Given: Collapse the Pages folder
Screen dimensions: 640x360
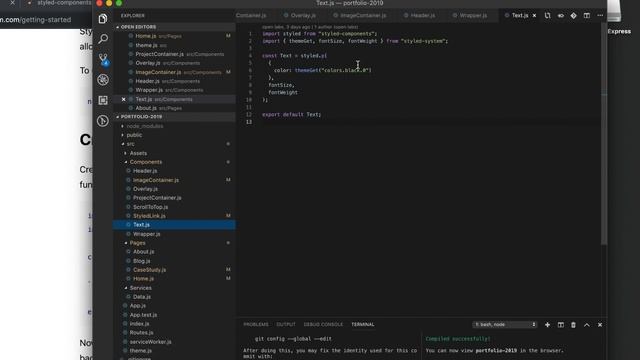Looking at the screenshot, I should click(x=137, y=243).
